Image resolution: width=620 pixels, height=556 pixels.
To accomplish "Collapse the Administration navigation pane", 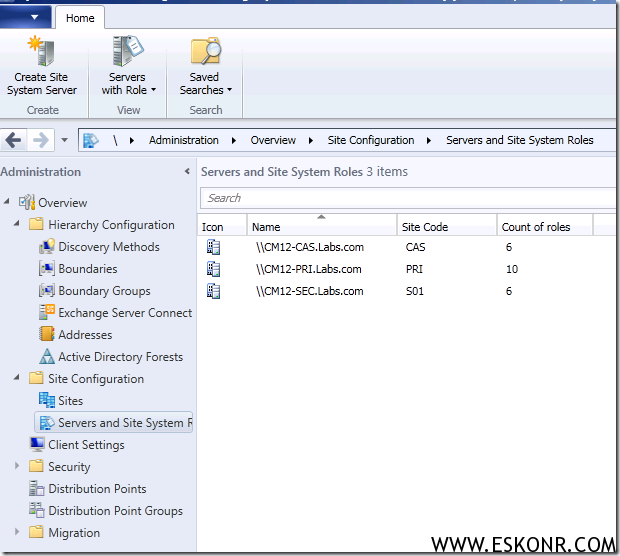I will point(187,171).
